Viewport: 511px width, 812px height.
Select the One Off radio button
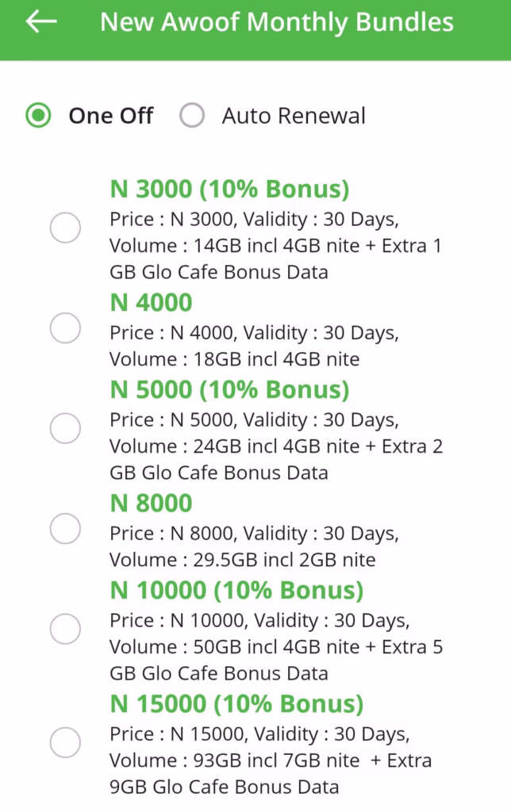click(38, 115)
